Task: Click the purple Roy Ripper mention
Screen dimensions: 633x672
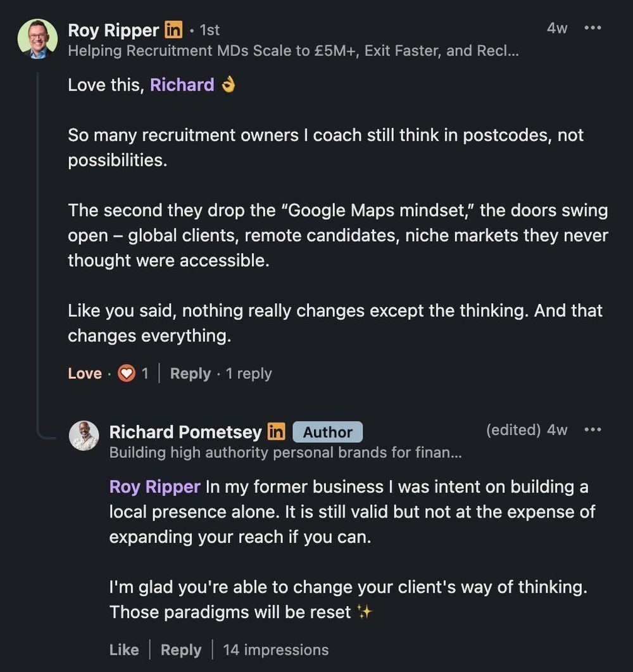Action: tap(154, 486)
